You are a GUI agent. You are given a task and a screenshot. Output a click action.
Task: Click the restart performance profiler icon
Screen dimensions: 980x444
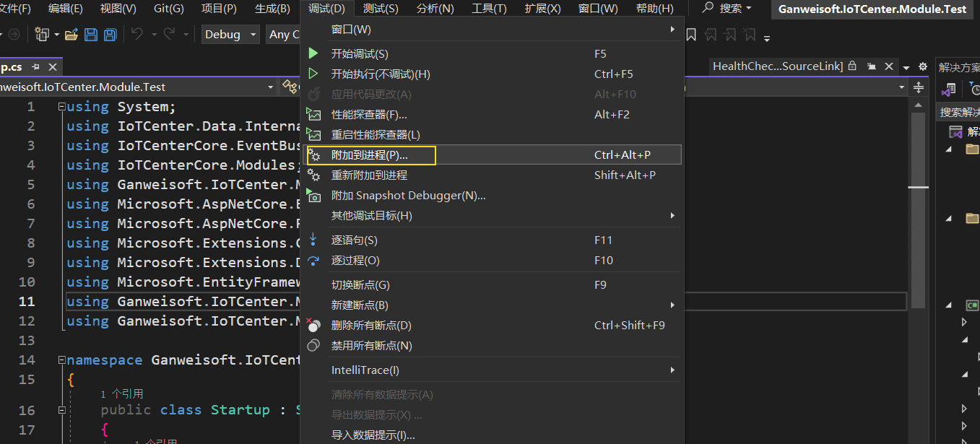coord(313,134)
